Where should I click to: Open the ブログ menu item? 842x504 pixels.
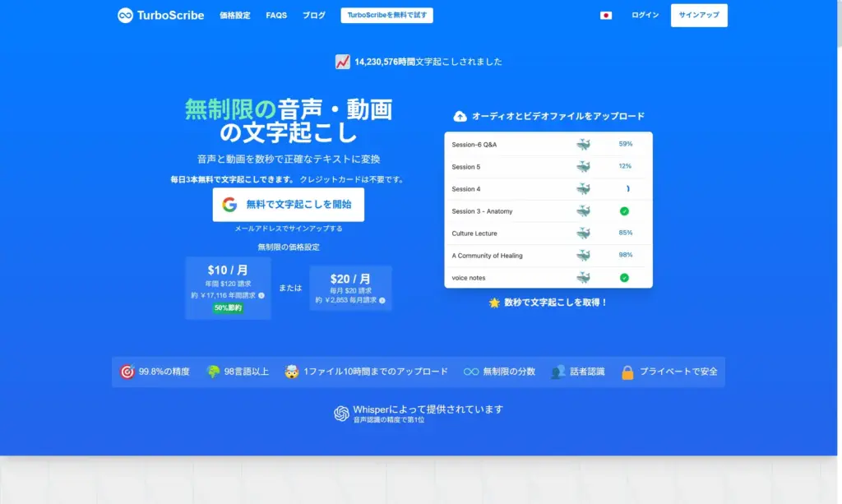click(313, 16)
